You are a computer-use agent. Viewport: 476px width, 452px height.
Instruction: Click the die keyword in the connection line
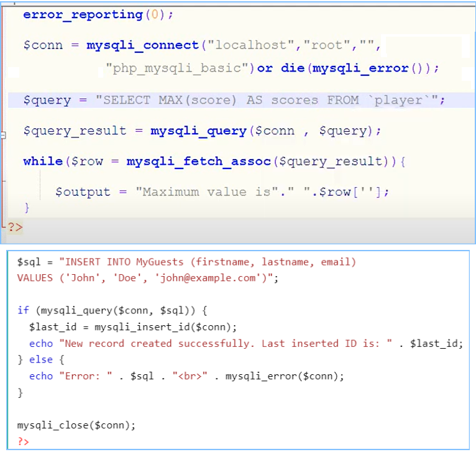tap(292, 68)
